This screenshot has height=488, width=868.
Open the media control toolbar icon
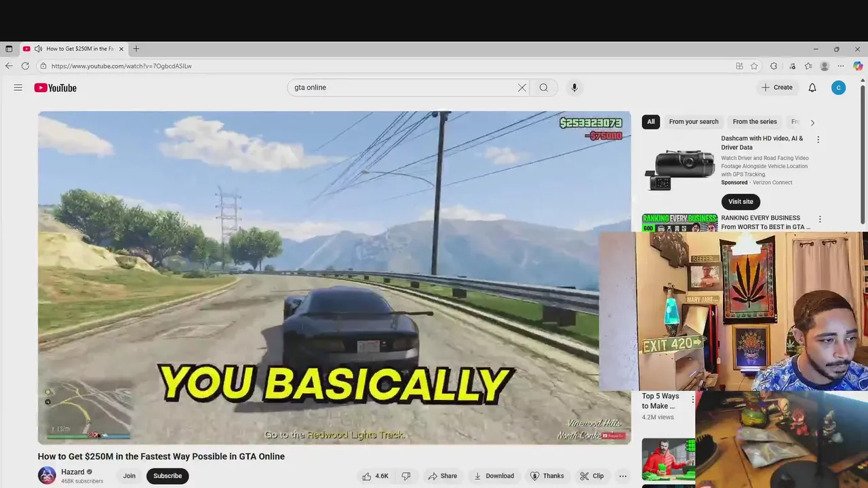792,66
